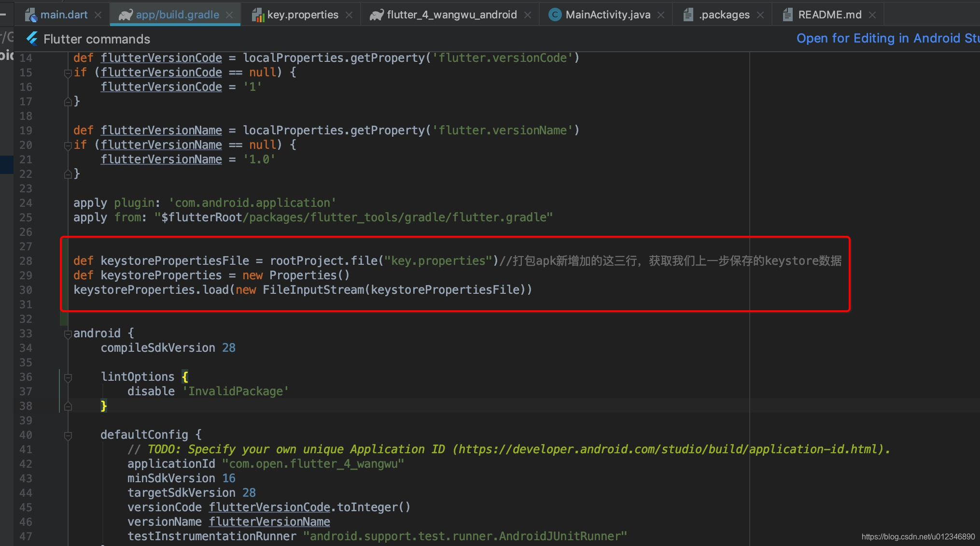Click the Java class icon on MainActivity.java tab
980x546 pixels.
point(555,15)
